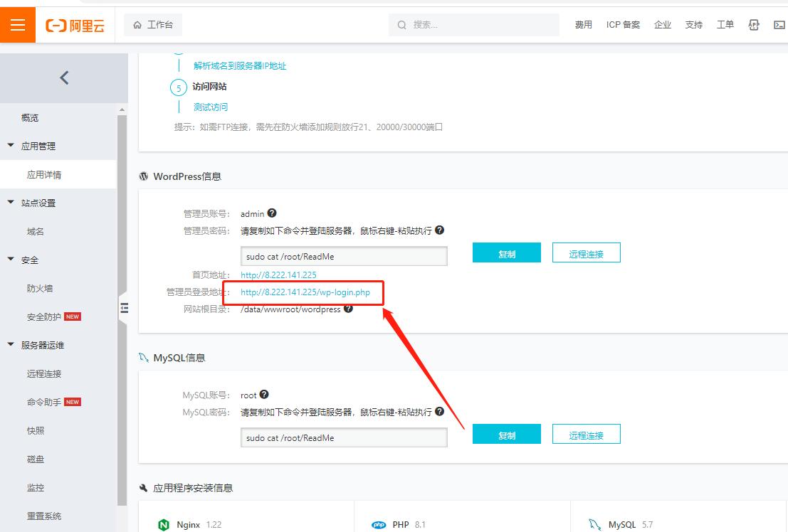This screenshot has height=532, width=788.
Task: Copy the WordPress password command with 复制
Action: (506, 252)
